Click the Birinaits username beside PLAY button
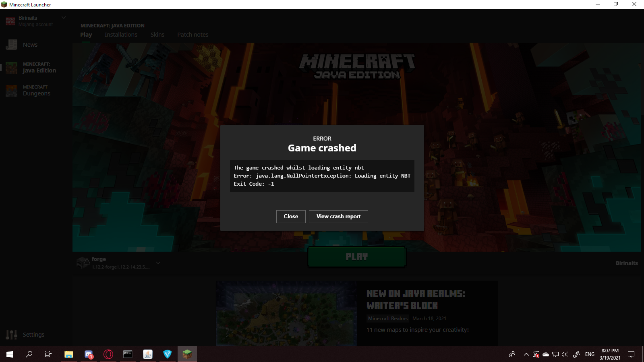 tap(627, 263)
